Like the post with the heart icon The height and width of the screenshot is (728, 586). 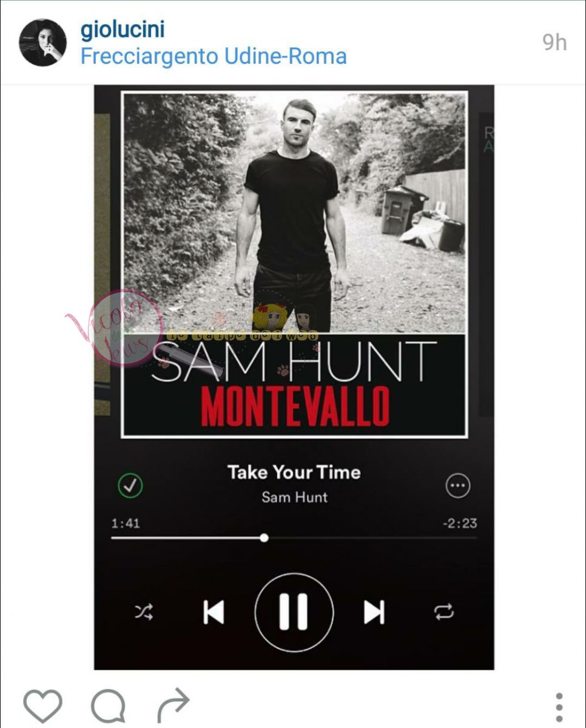tap(42, 707)
